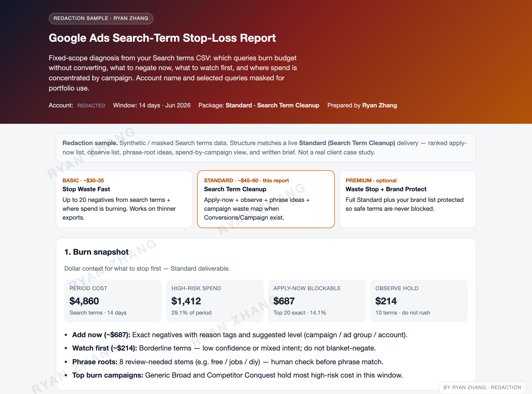Click the By Ryan Zhang Redaction footer badge
The height and width of the screenshot is (394, 532).
[x=482, y=388]
